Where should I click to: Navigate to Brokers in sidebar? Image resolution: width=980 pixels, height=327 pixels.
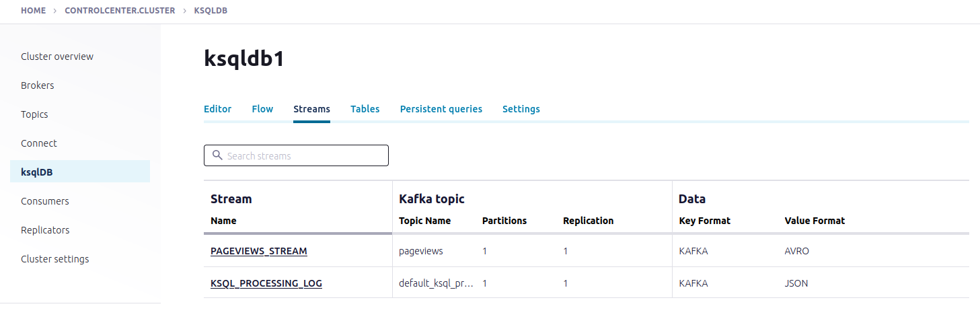point(38,85)
